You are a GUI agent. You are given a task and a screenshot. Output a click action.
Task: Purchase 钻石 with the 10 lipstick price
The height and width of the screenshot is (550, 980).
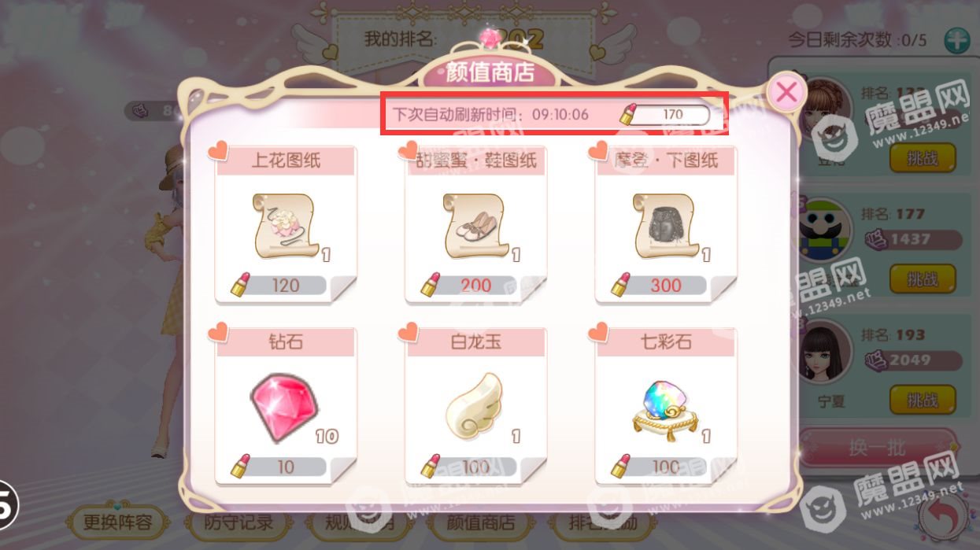coord(279,467)
